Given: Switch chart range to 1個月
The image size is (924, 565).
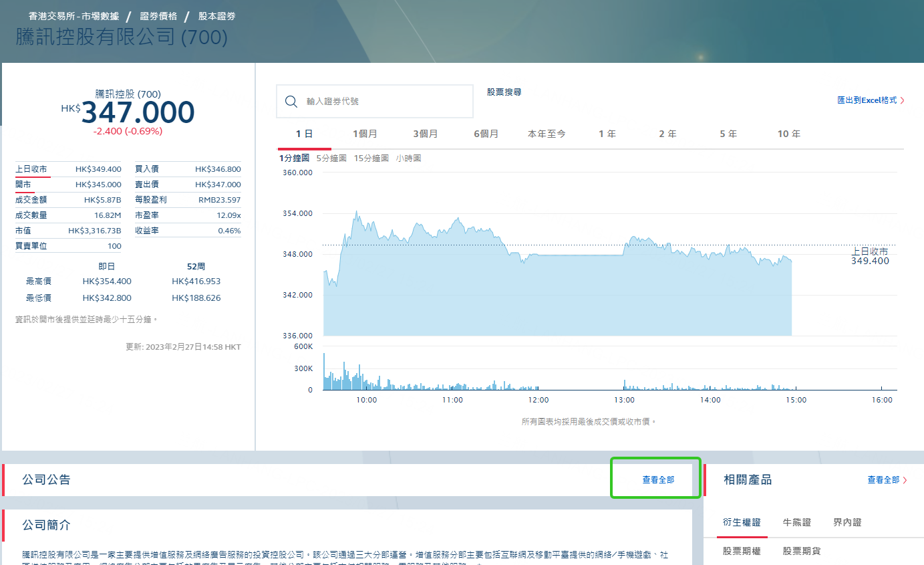Looking at the screenshot, I should tap(365, 134).
